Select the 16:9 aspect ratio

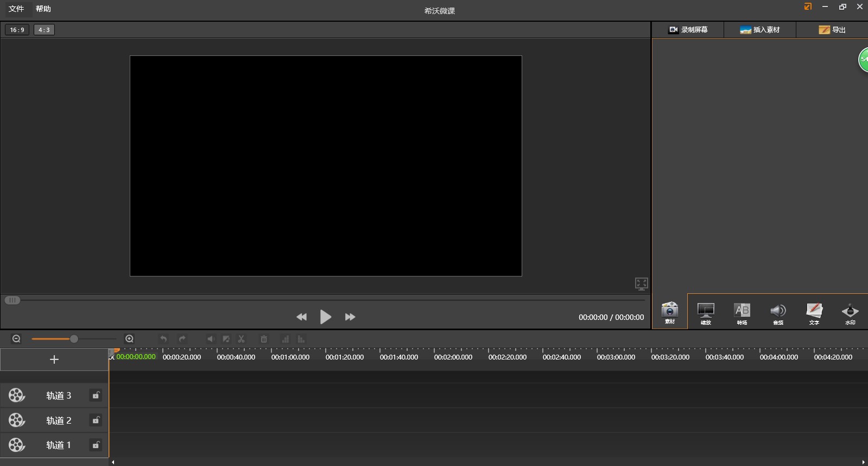pos(17,30)
